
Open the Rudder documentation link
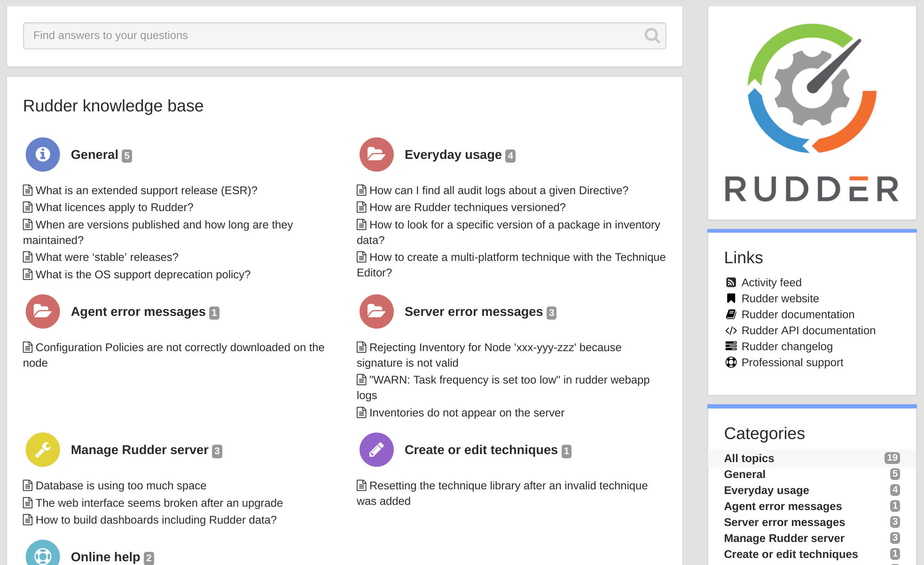click(x=798, y=314)
